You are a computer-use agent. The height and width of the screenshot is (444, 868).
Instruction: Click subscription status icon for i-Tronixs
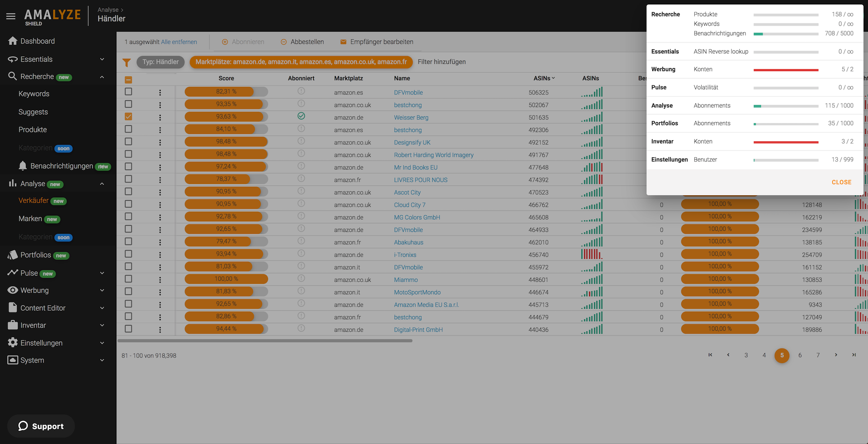301,254
